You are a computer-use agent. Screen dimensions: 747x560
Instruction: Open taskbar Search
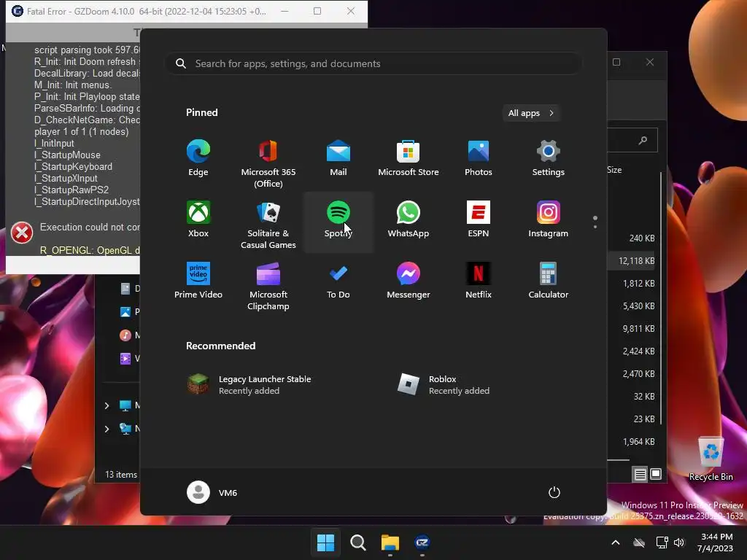[x=357, y=542]
